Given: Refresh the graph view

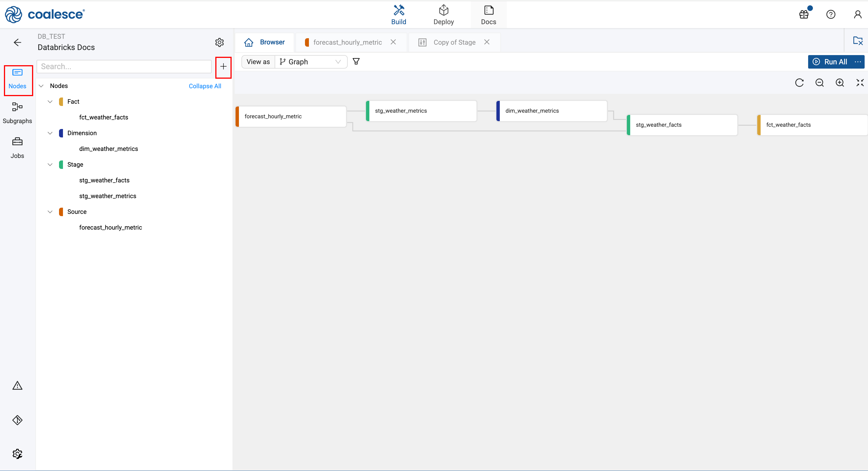Looking at the screenshot, I should [x=799, y=83].
